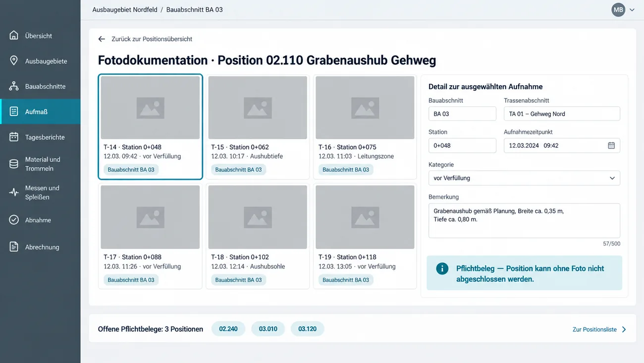Open open position chip 02.240
644x363 pixels.
point(228,329)
